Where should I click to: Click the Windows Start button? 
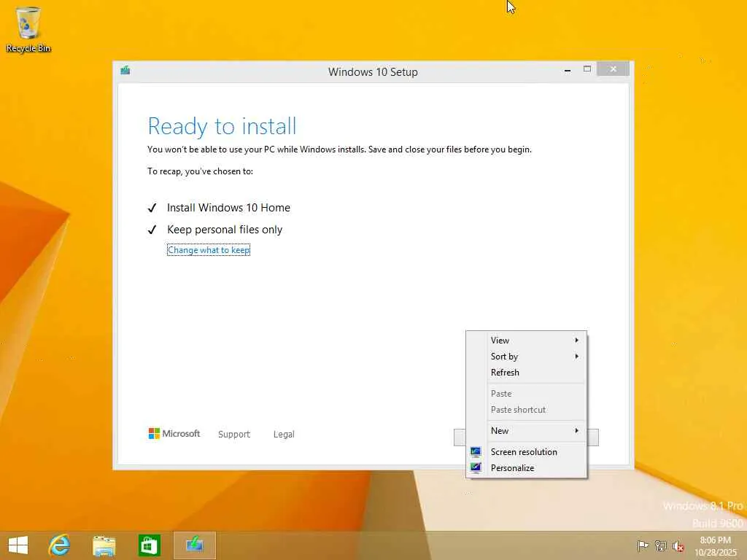click(x=18, y=545)
